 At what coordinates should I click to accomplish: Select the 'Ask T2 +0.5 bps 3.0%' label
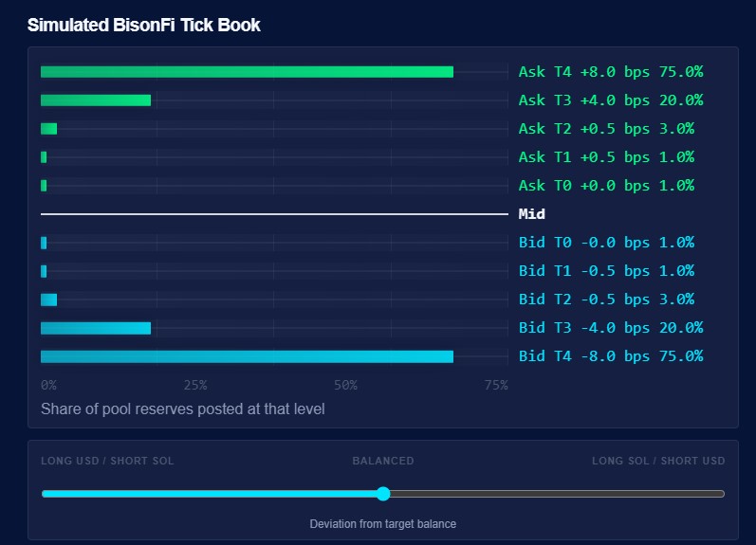pos(606,129)
